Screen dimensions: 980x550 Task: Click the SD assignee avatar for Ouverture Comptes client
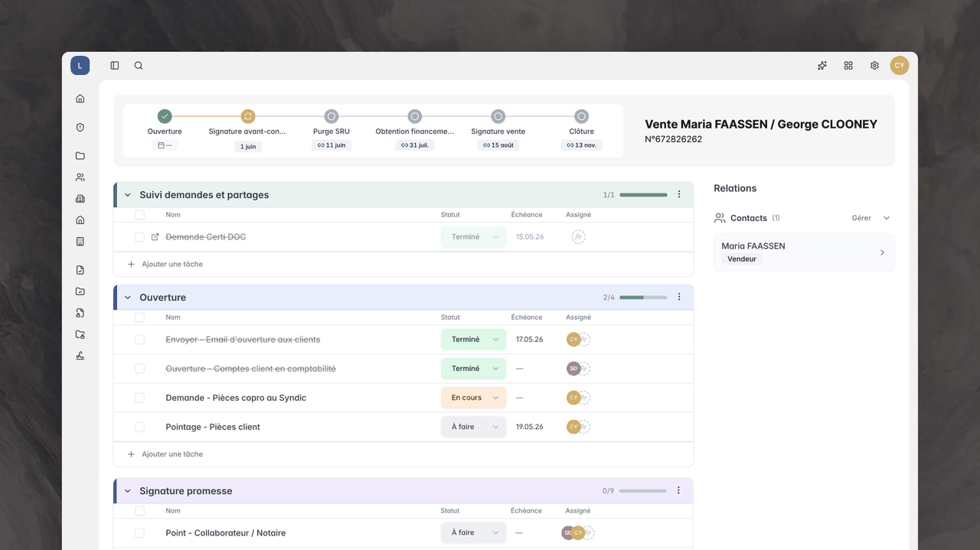pyautogui.click(x=573, y=369)
